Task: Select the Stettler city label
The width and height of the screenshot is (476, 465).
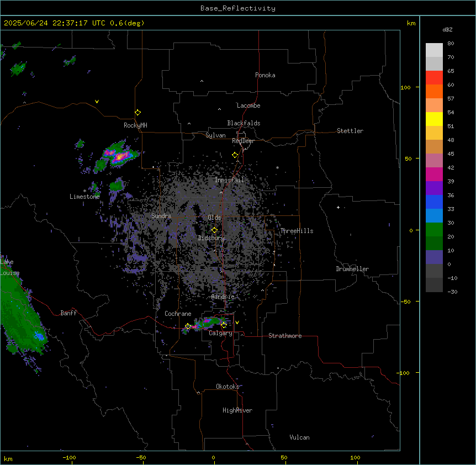Action: (350, 131)
